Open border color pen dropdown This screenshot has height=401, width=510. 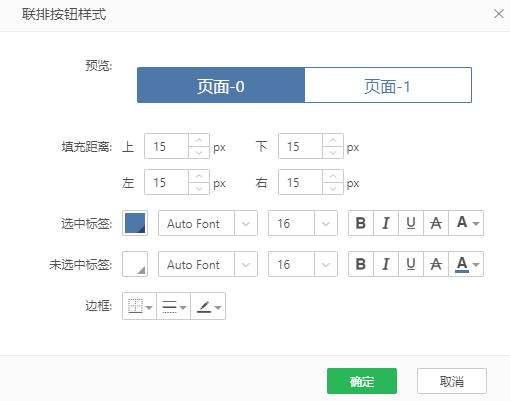[x=208, y=306]
